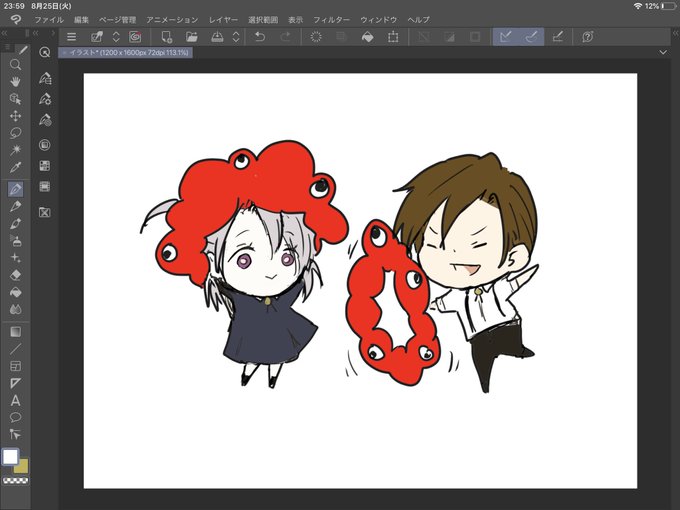The image size is (680, 510).
Task: Select the Brush tool
Action: click(x=16, y=224)
